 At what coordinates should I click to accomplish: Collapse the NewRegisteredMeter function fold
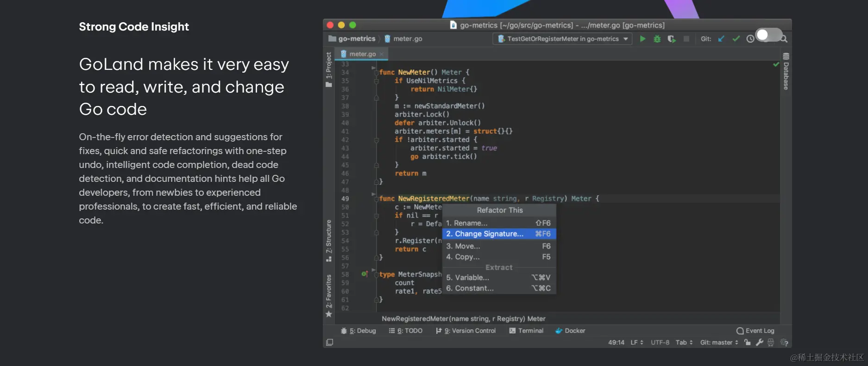(x=376, y=199)
